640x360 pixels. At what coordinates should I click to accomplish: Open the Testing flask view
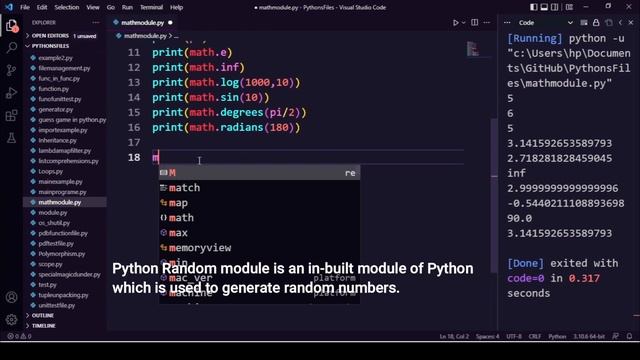(x=11, y=138)
